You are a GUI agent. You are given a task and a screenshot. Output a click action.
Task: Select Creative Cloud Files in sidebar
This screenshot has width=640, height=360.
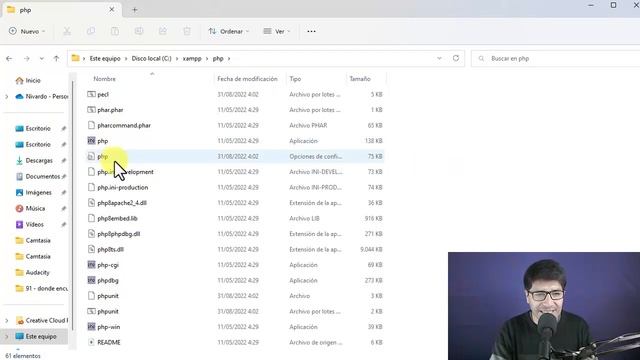42,321
